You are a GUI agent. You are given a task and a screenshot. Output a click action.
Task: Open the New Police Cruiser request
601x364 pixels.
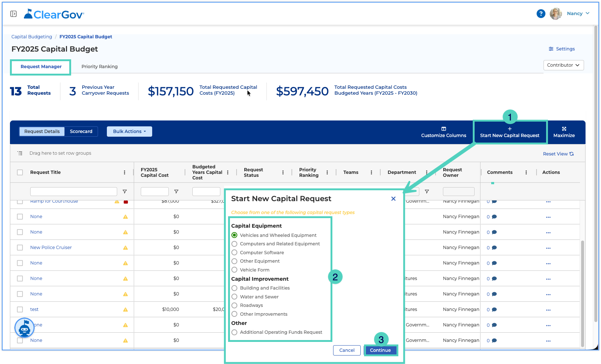click(x=51, y=248)
